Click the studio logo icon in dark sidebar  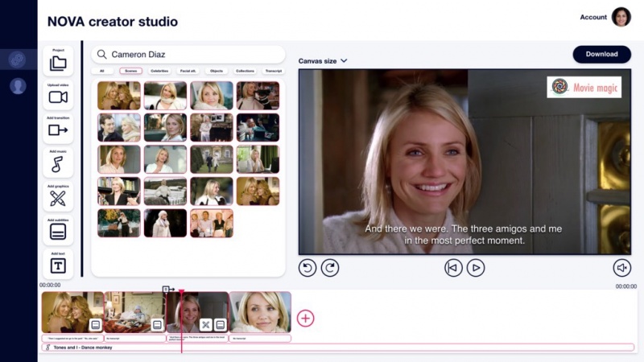[x=17, y=60]
